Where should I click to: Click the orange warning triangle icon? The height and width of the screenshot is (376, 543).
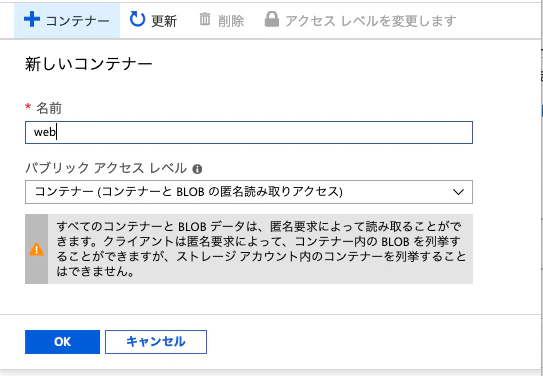click(x=36, y=250)
